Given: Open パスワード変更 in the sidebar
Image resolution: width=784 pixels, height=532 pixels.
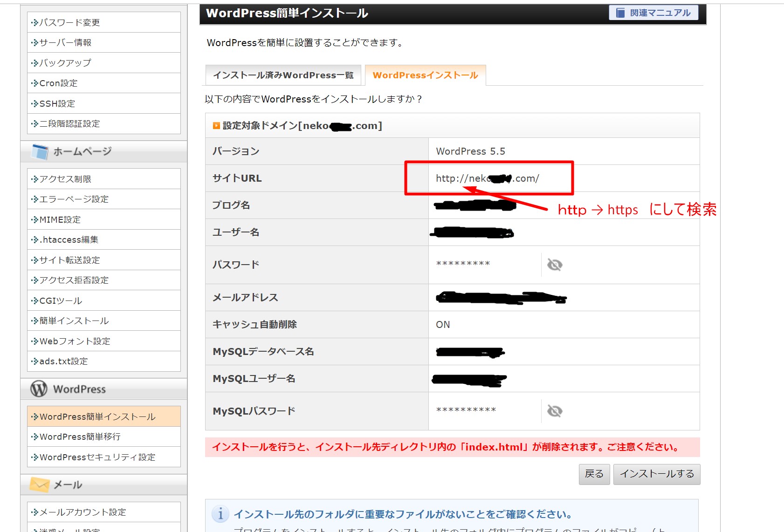Looking at the screenshot, I should pyautogui.click(x=104, y=22).
